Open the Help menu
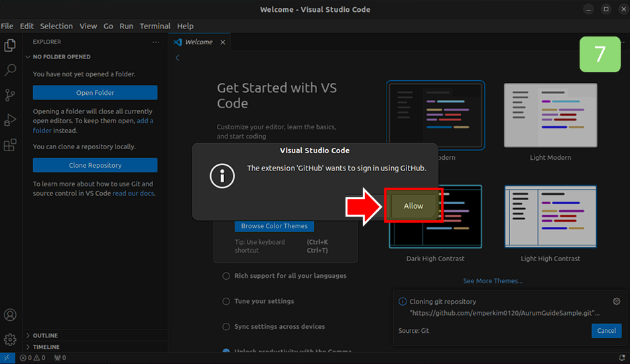 [x=185, y=26]
